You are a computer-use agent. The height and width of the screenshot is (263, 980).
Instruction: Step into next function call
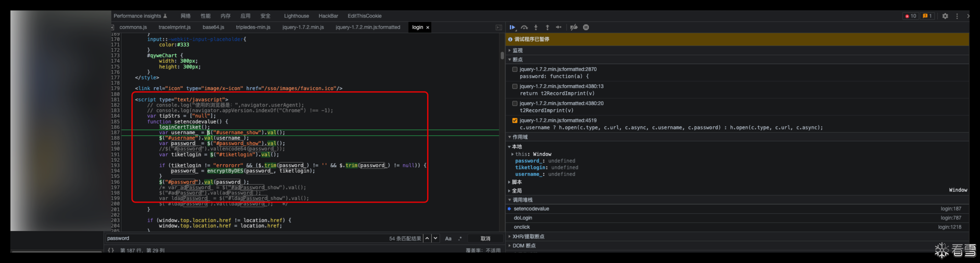(536, 28)
